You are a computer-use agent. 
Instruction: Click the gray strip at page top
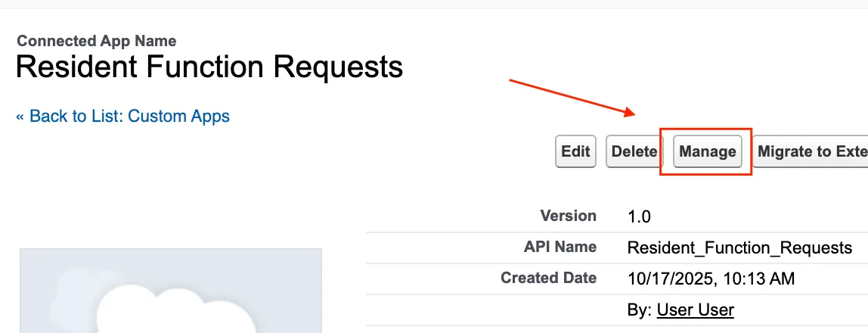click(x=434, y=4)
